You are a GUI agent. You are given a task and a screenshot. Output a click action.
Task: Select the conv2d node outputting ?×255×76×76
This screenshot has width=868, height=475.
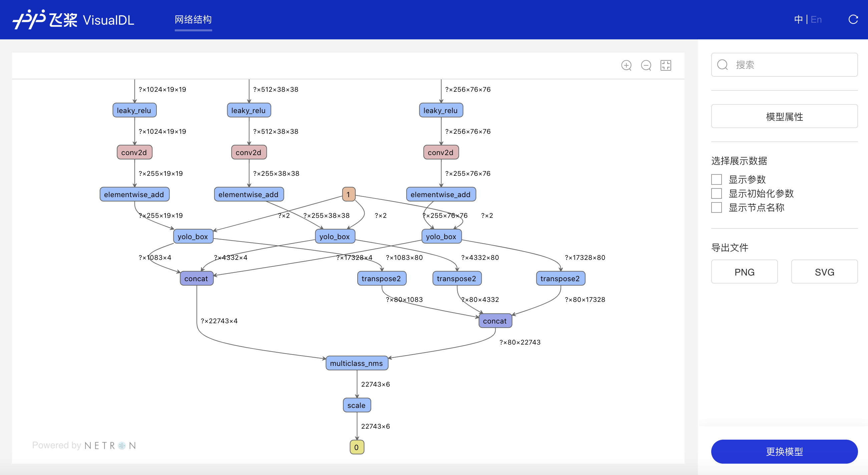pyautogui.click(x=441, y=152)
